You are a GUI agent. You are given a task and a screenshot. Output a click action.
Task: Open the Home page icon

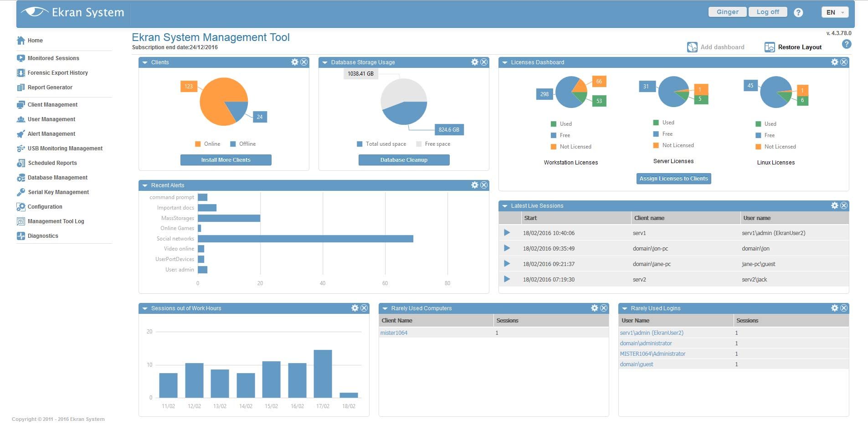(x=21, y=41)
